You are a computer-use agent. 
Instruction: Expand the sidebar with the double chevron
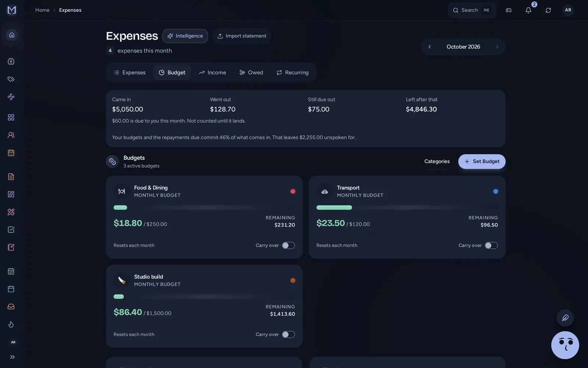(12, 357)
